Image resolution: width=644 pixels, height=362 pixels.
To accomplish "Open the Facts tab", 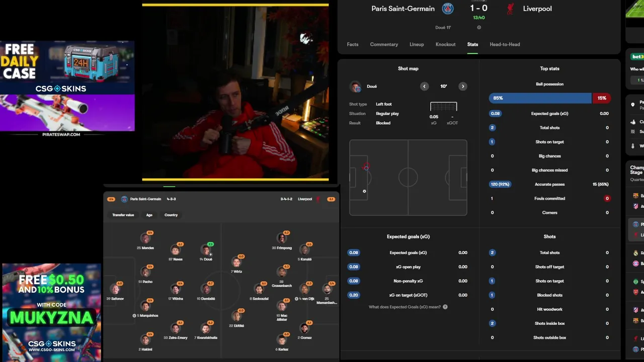I will click(353, 44).
